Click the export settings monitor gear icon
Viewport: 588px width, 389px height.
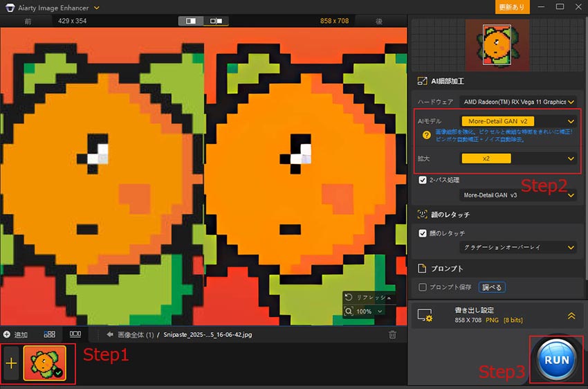coord(425,316)
